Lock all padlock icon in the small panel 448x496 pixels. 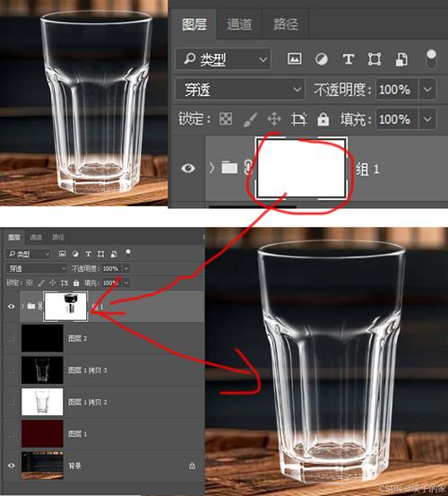pyautogui.click(x=76, y=283)
